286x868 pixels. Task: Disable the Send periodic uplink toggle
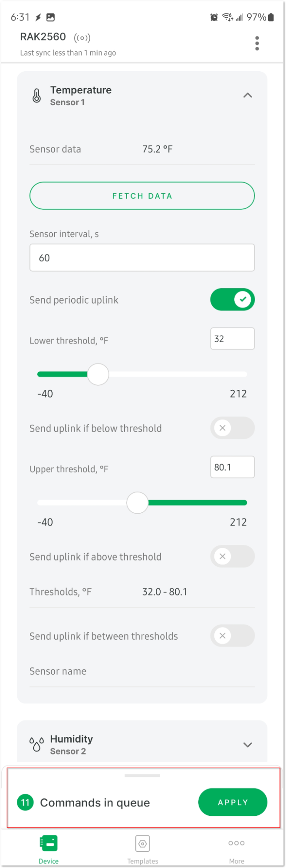pyautogui.click(x=233, y=300)
